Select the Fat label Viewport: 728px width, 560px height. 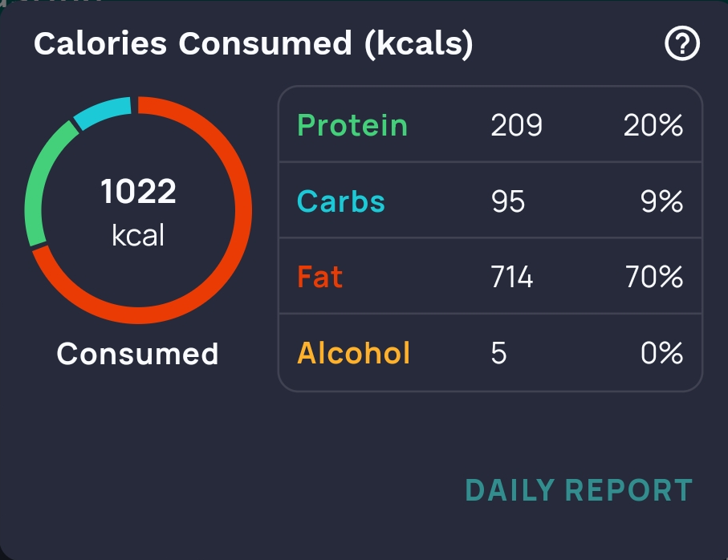click(x=320, y=278)
